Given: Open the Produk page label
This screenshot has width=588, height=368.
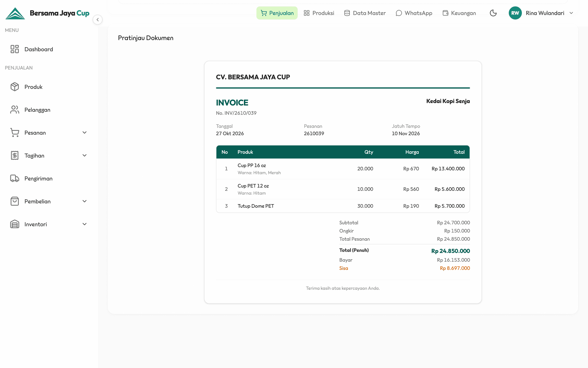Looking at the screenshot, I should (x=33, y=87).
